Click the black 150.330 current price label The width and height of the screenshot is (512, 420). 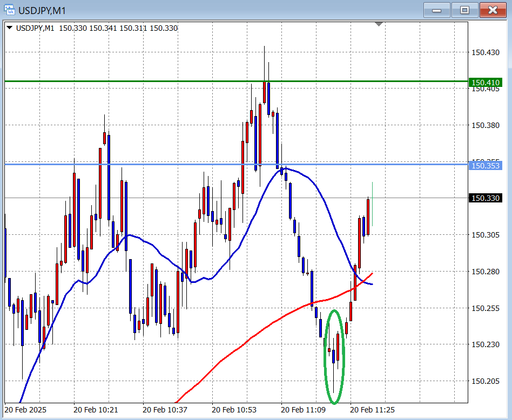pyautogui.click(x=486, y=198)
